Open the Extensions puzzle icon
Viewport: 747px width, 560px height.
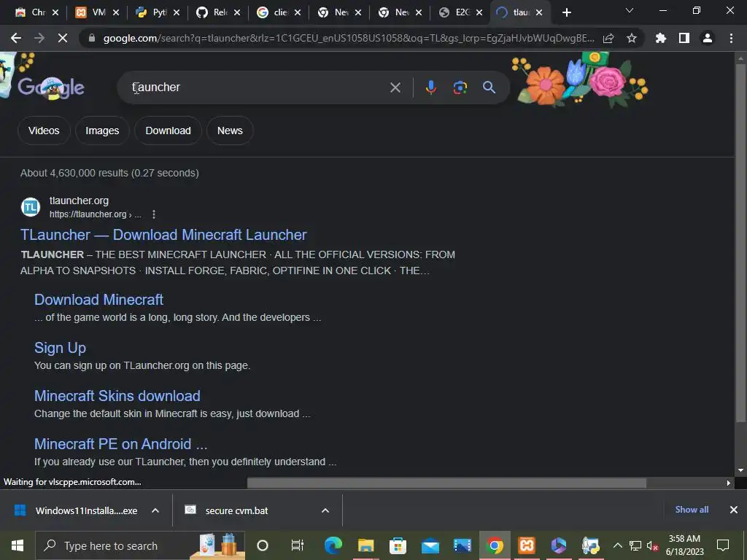pyautogui.click(x=661, y=38)
